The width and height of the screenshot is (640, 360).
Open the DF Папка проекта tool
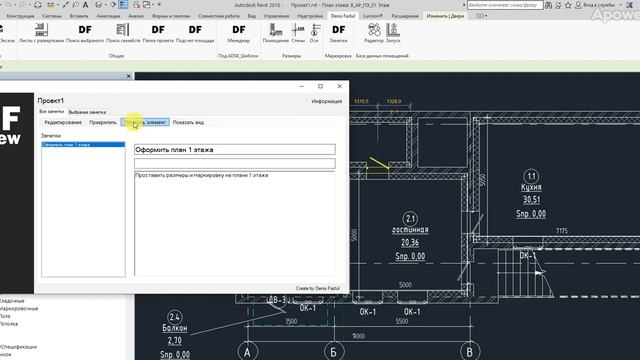[158, 33]
